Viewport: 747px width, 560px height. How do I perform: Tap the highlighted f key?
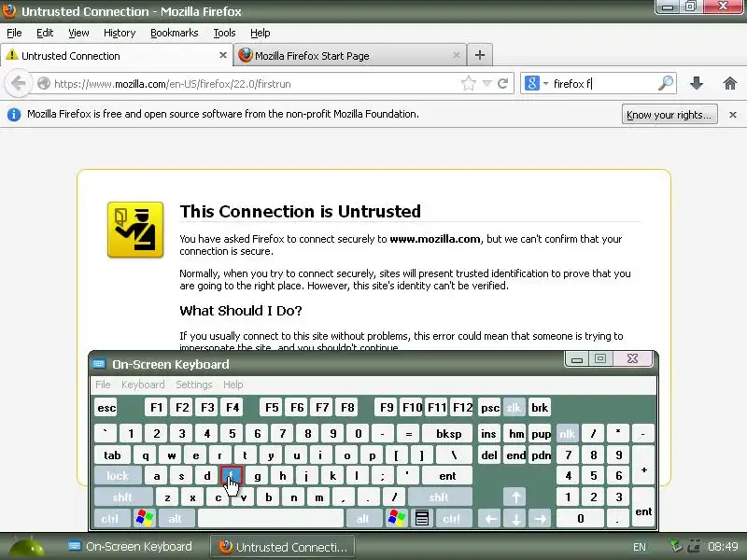232,476
